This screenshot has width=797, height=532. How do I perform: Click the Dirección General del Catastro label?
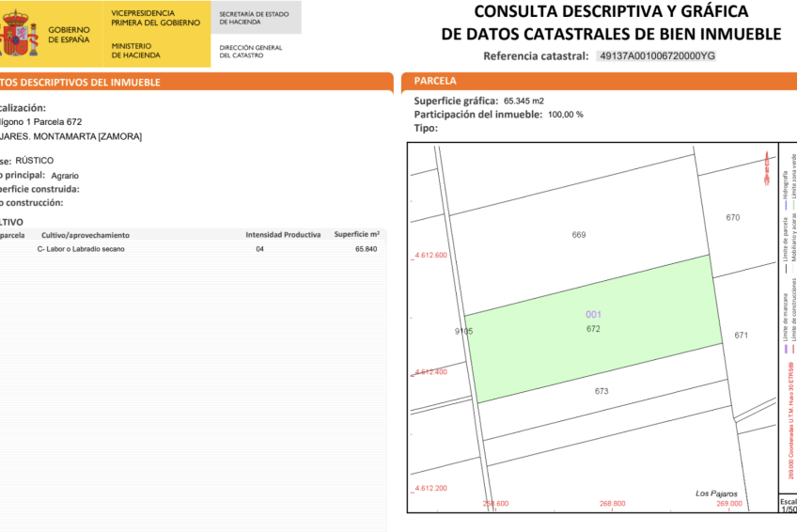[250, 51]
